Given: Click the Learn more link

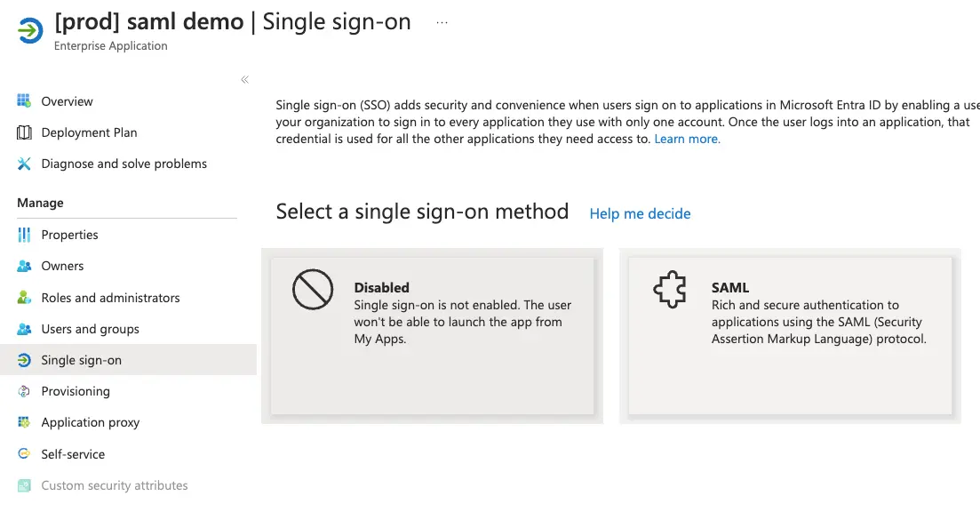Looking at the screenshot, I should [x=687, y=139].
